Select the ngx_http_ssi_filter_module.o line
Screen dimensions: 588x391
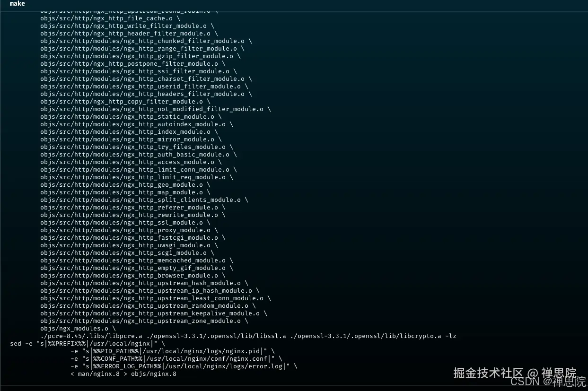(138, 71)
